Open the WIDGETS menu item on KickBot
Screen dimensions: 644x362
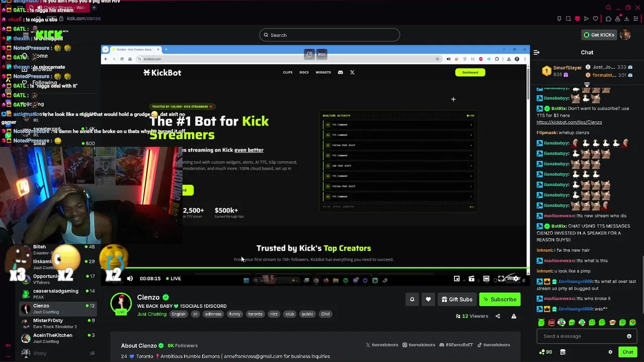[323, 72]
